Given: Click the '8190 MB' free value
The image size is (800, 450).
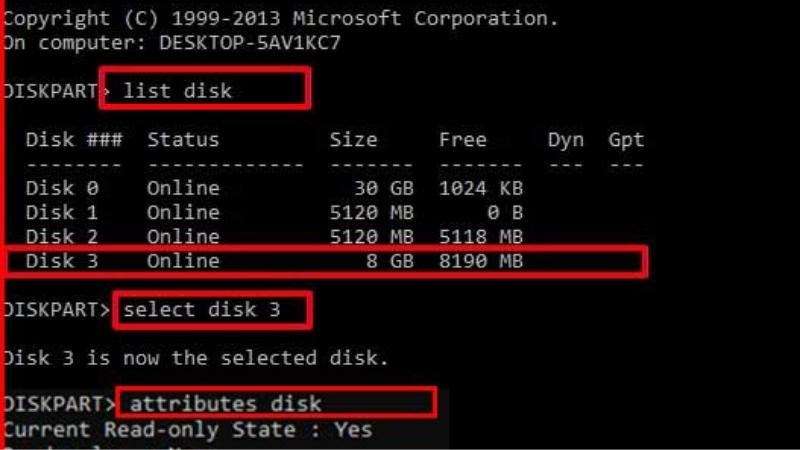Looking at the screenshot, I should (481, 261).
